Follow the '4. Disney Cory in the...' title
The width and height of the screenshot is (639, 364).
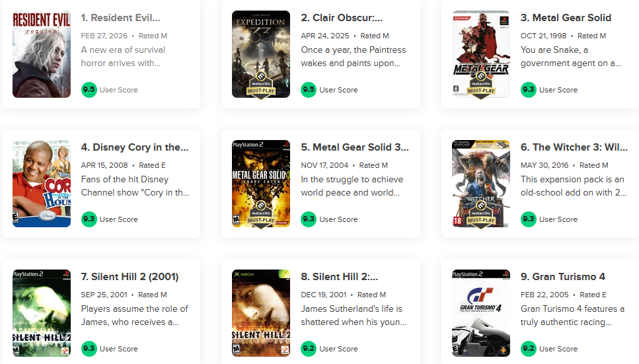135,147
